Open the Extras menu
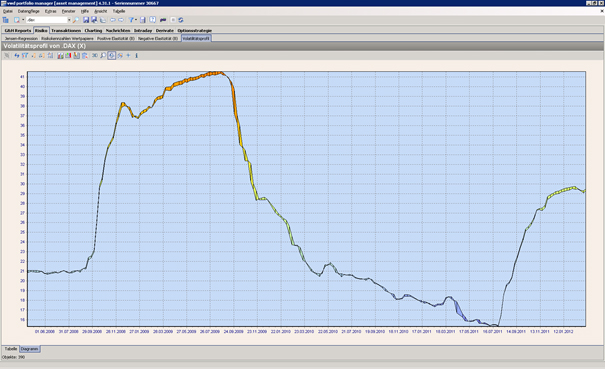 [51, 11]
